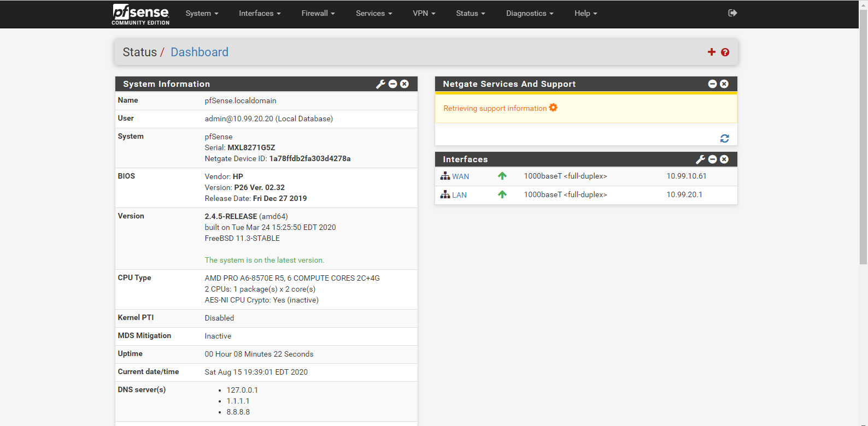The image size is (868, 426).
Task: Click the System Information widget title
Action: tap(166, 84)
